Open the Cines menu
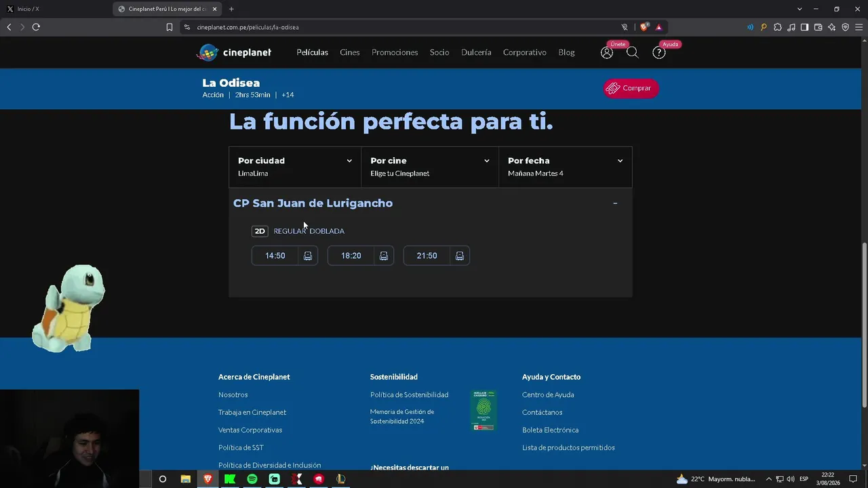The width and height of the screenshot is (868, 488). coord(350,52)
